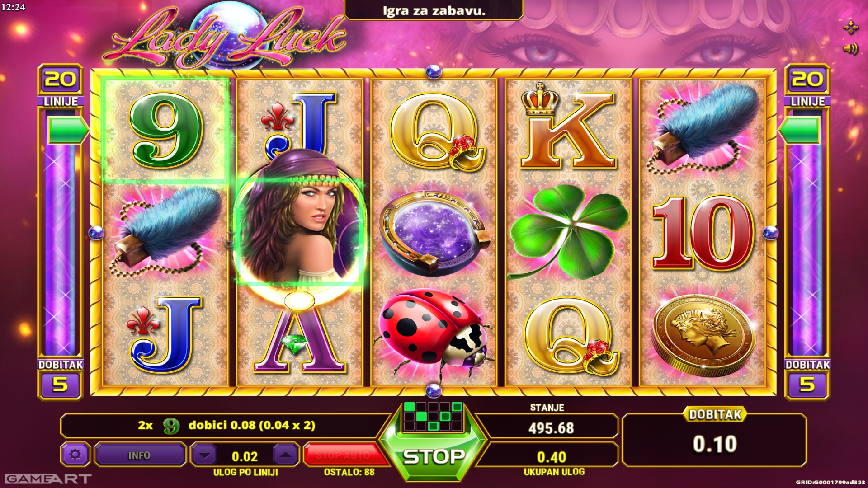Mute the game sound speaker icon

point(850,48)
